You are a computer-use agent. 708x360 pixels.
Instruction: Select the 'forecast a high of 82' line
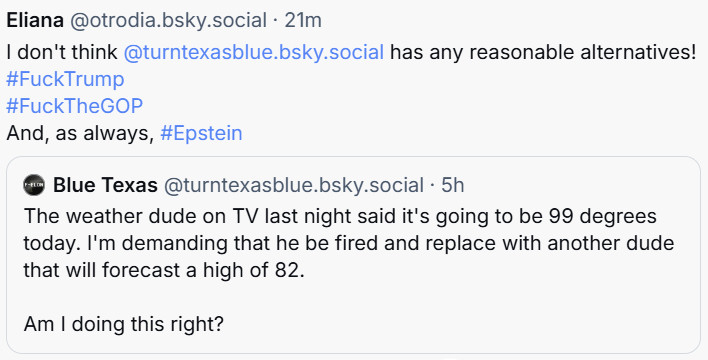pyautogui.click(x=202, y=270)
